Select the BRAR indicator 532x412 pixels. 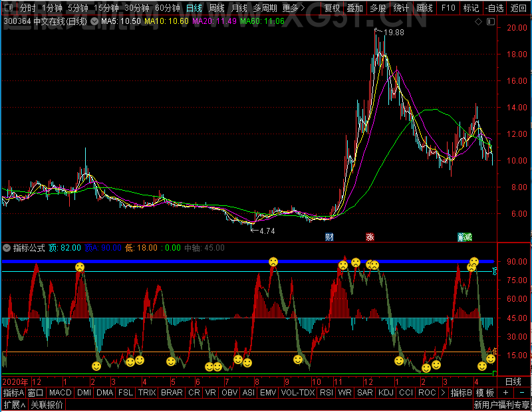coord(172,393)
